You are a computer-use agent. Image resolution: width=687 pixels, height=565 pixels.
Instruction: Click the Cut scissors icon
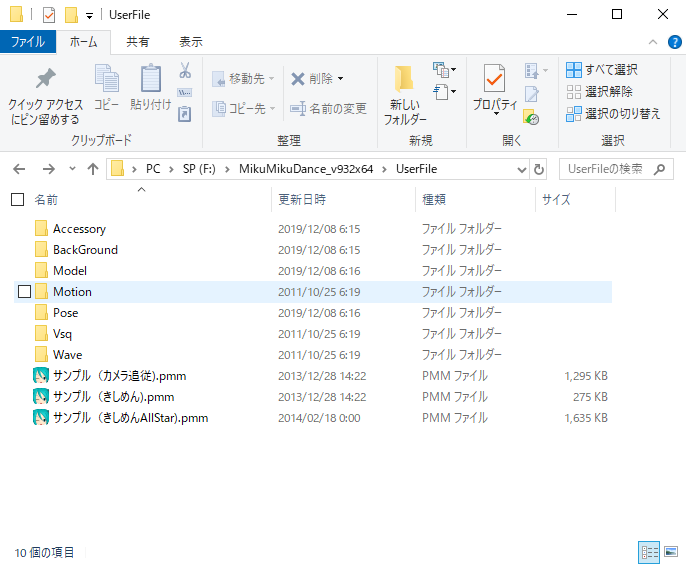[x=185, y=70]
